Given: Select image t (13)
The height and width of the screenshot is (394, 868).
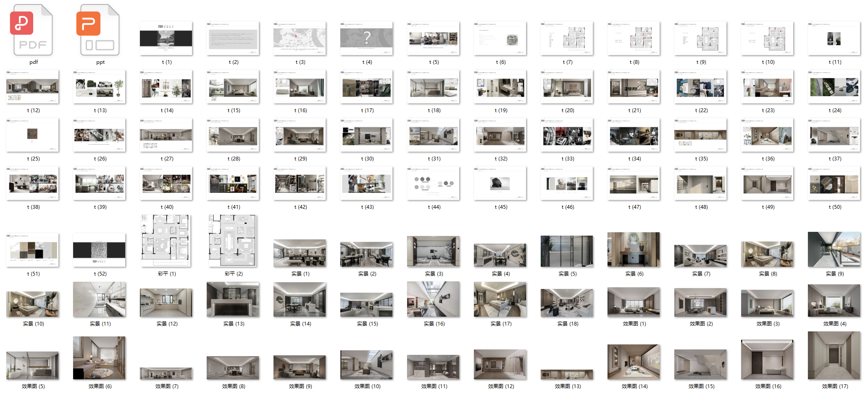Looking at the screenshot, I should 99,87.
